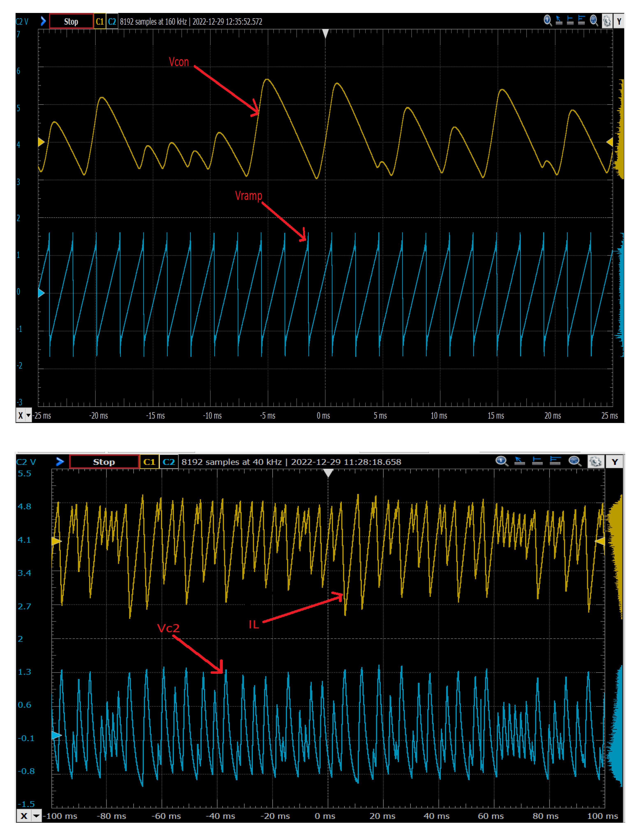Screen dimensions: 639x840
Task: Open the X axis dropdown arrow in top scope
Action: tap(28, 416)
